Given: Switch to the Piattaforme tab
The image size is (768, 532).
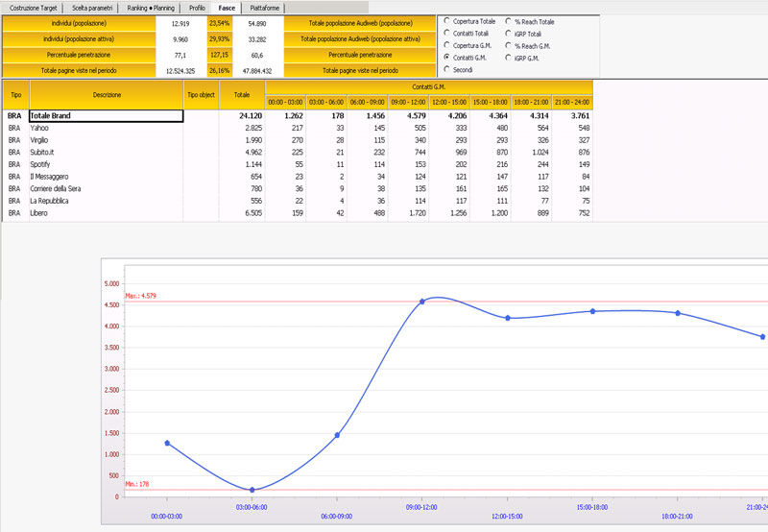Looking at the screenshot, I should 265,7.
